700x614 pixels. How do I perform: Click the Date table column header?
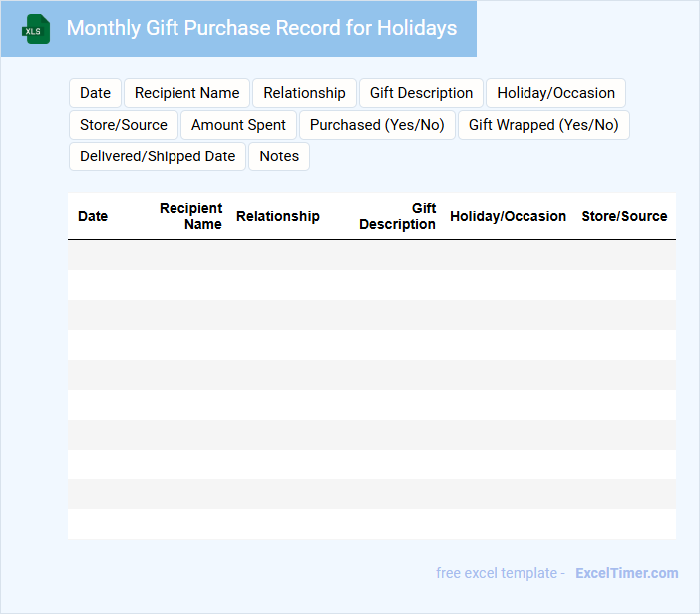(93, 216)
